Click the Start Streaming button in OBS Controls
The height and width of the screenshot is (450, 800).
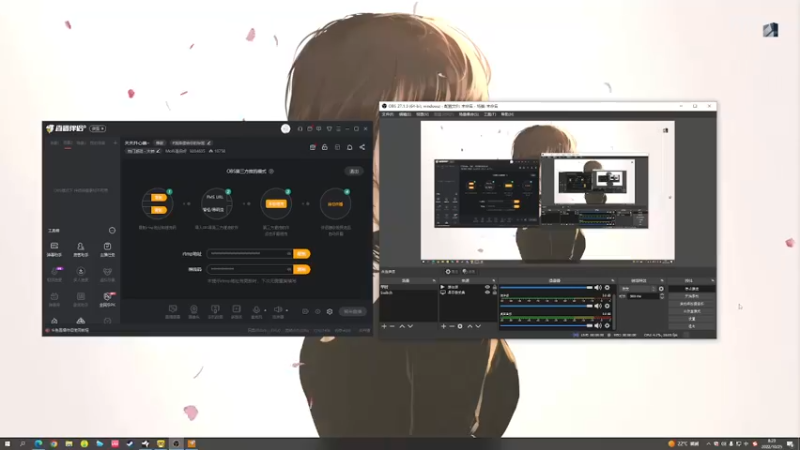[x=692, y=289]
